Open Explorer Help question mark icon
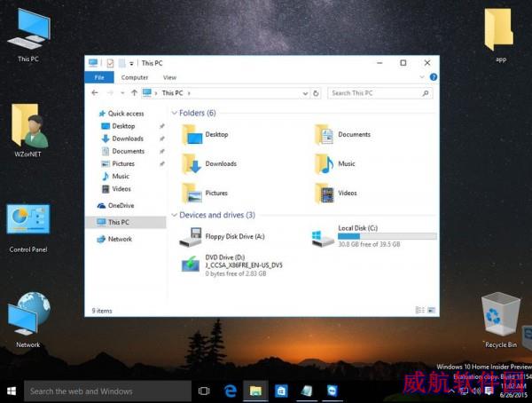The width and height of the screenshot is (532, 403). (434, 77)
